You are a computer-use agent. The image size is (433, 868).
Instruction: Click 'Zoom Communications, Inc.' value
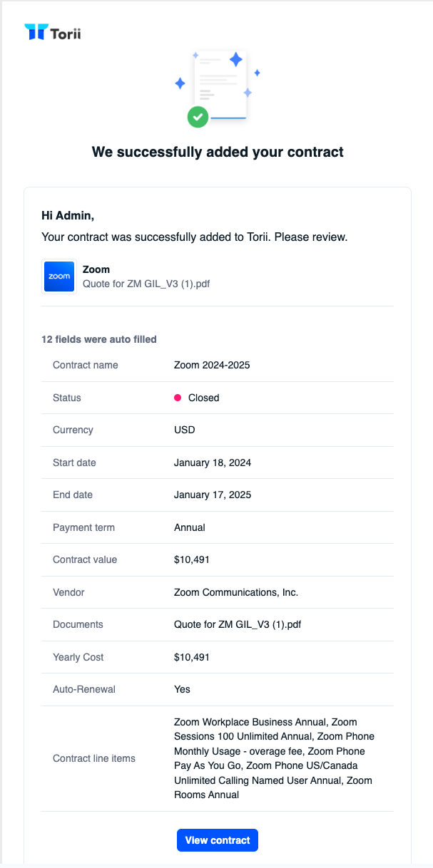click(x=236, y=592)
